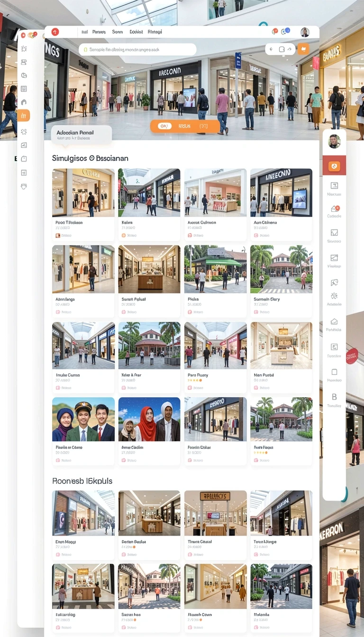Click the image icon in the left sidebar
This screenshot has height=637, width=364.
click(24, 145)
